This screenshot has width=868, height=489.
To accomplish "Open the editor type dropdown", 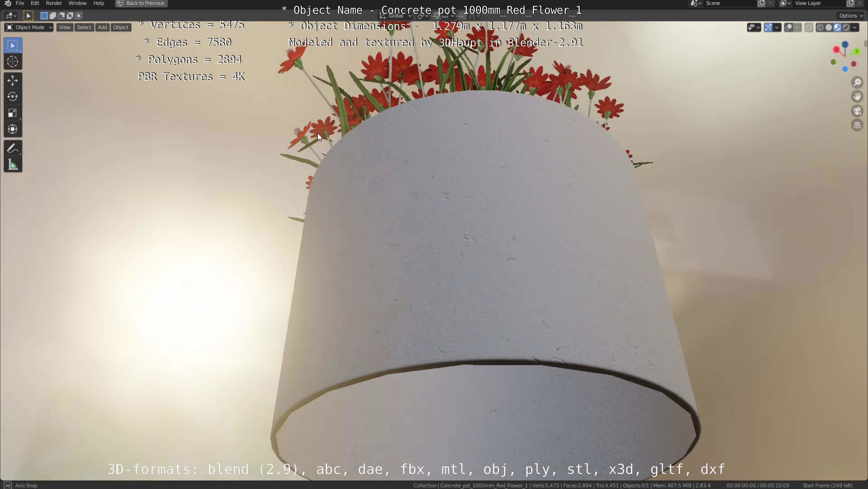I will point(11,16).
